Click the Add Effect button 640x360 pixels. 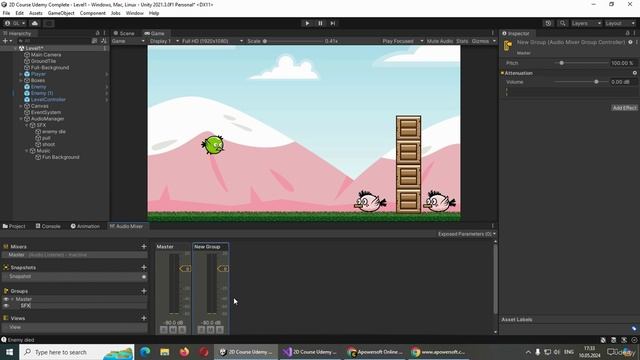(x=624, y=108)
